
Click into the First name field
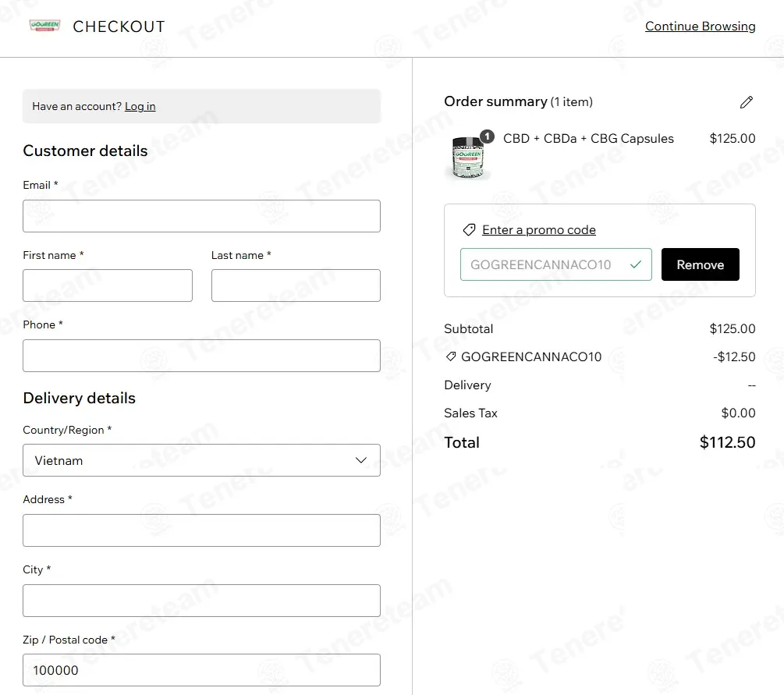click(x=108, y=285)
